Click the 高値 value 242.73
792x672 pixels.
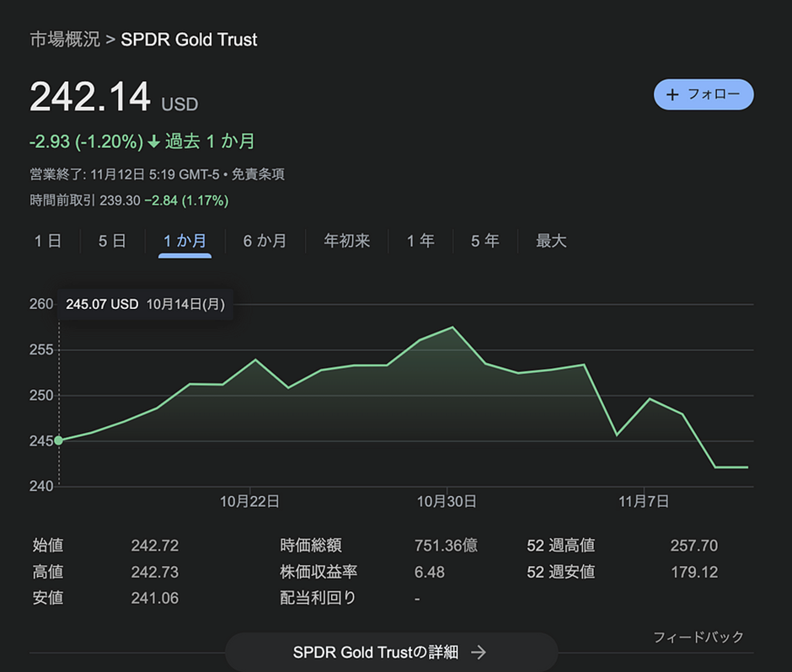154,572
